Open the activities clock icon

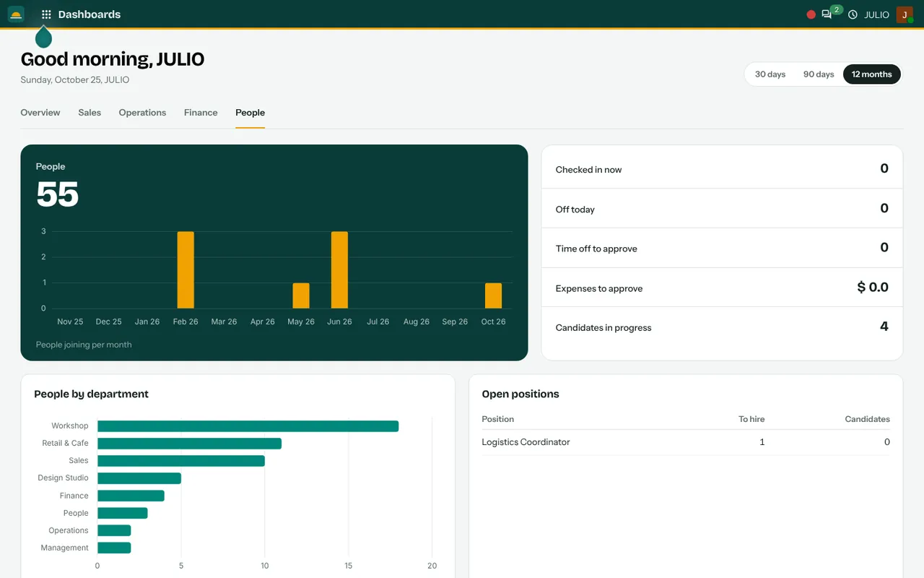pos(853,14)
